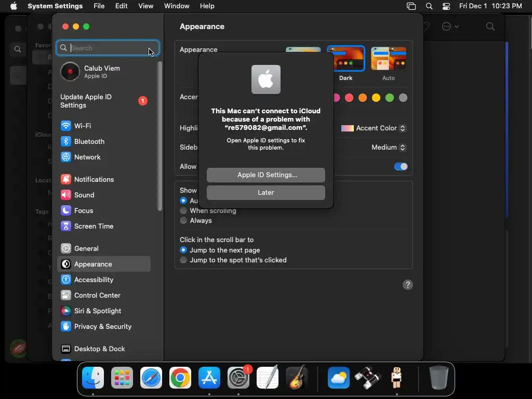The width and height of the screenshot is (532, 399).
Task: Open App Store from the Dock
Action: [209, 378]
